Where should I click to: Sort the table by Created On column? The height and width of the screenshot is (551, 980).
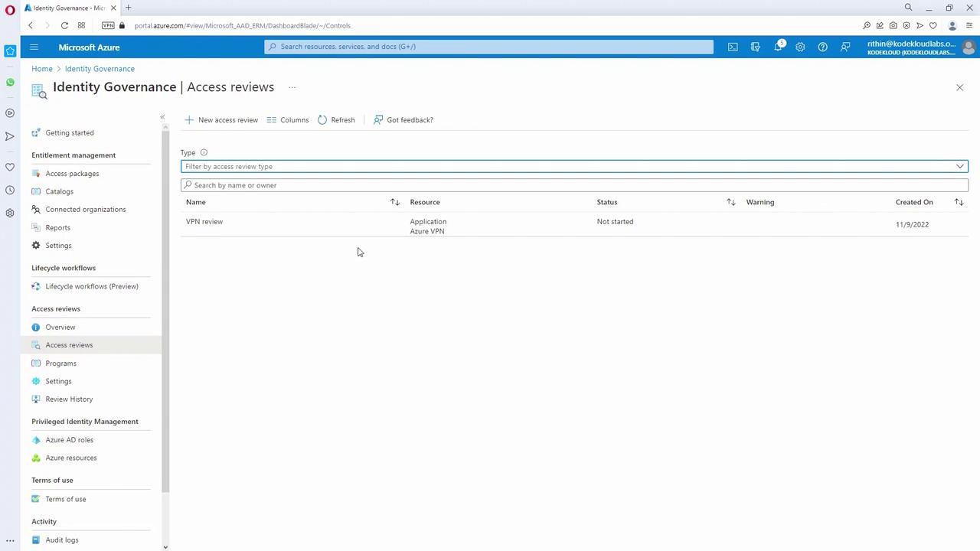click(959, 202)
